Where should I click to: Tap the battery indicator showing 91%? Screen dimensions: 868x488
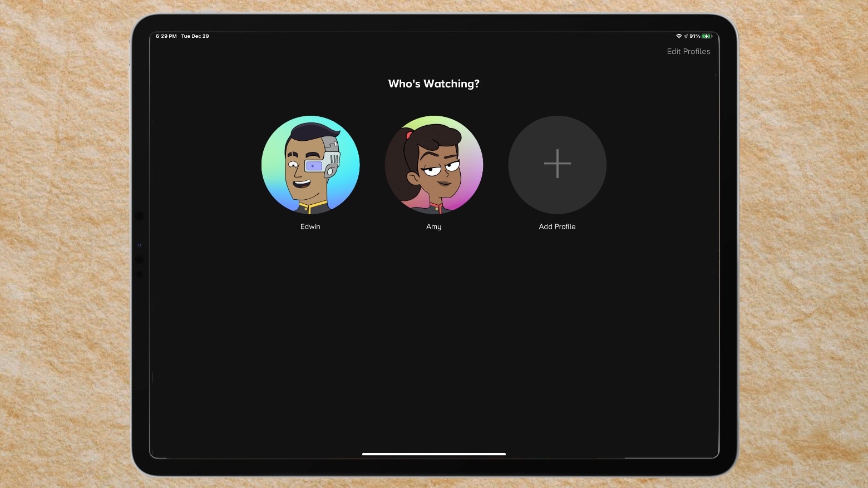point(707,36)
